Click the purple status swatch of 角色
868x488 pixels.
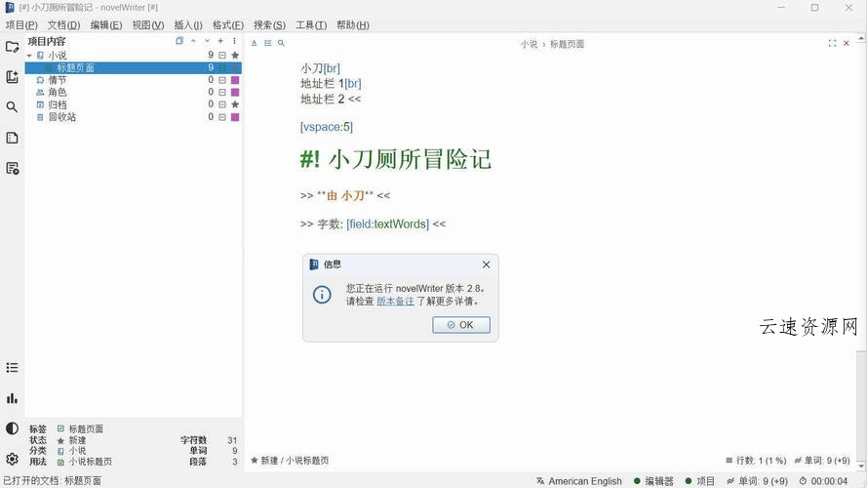pyautogui.click(x=235, y=92)
